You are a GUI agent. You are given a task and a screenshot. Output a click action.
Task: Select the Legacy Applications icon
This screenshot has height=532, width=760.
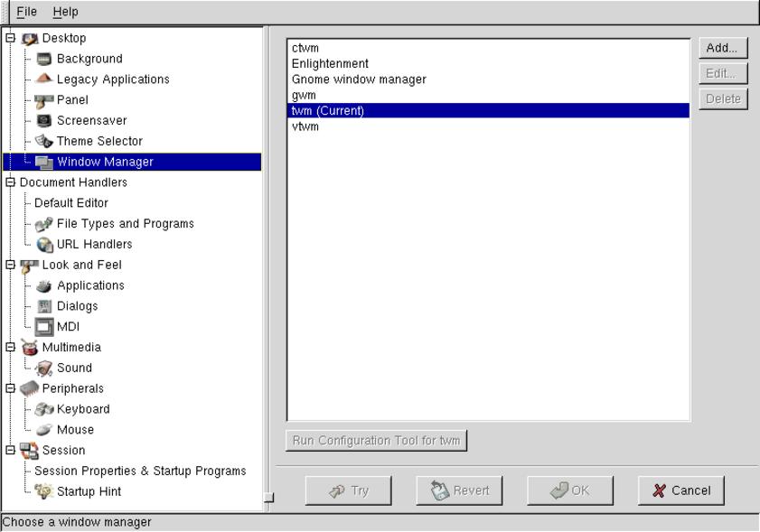(x=44, y=79)
